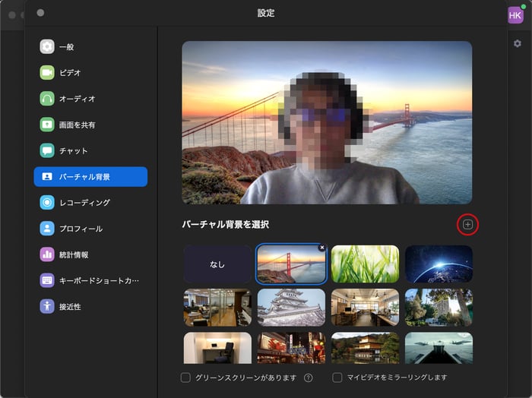This screenshot has height=398, width=532.
Task: Remove the Golden Gate background with x
Action: [321, 248]
